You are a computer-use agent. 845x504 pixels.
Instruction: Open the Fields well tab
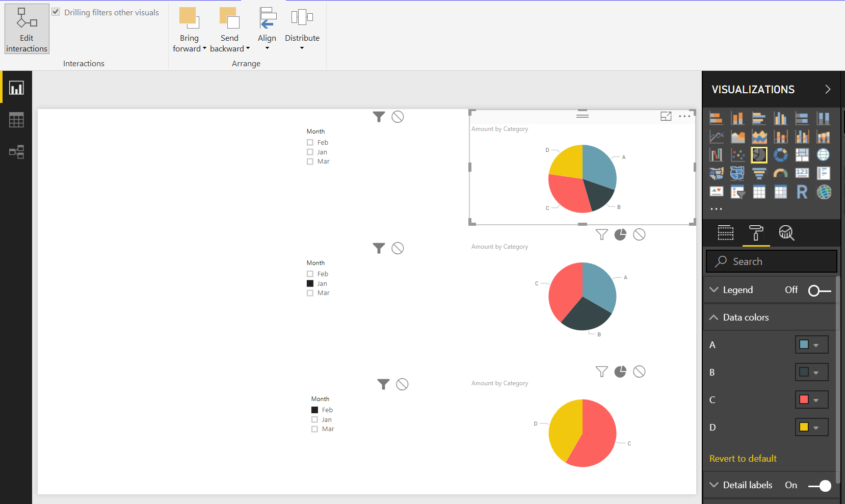click(x=726, y=233)
